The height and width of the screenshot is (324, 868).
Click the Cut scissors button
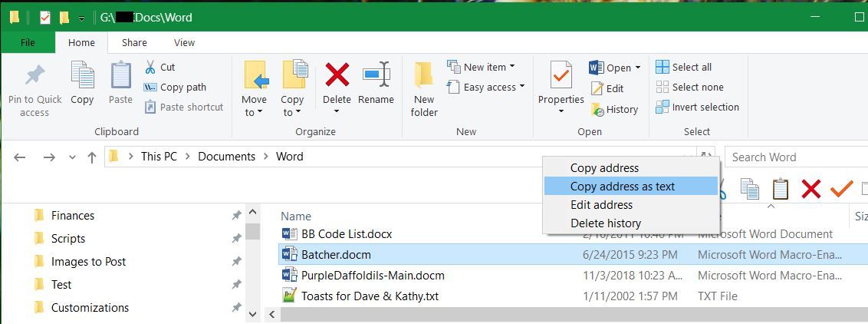pyautogui.click(x=159, y=67)
